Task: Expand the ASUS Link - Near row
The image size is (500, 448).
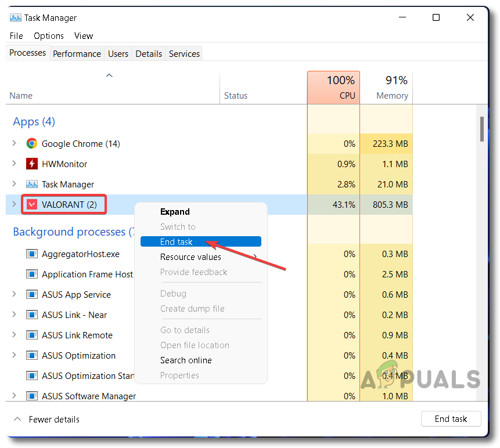Action: pyautogui.click(x=14, y=315)
